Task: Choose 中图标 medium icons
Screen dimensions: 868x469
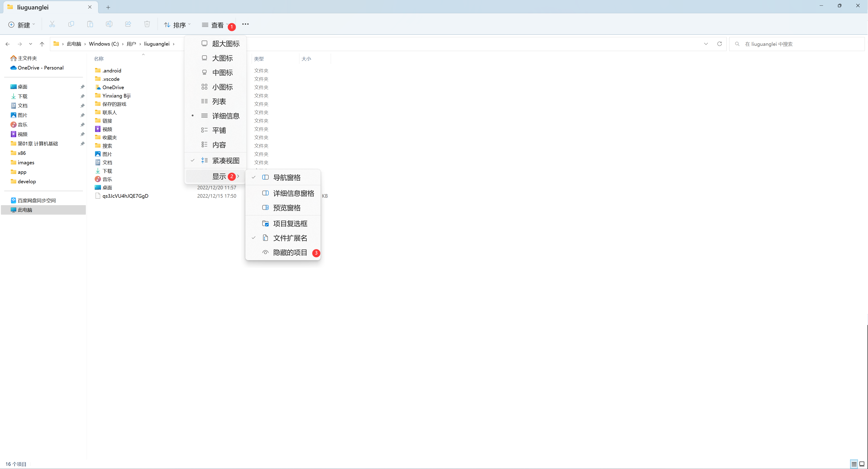Action: coord(215,72)
